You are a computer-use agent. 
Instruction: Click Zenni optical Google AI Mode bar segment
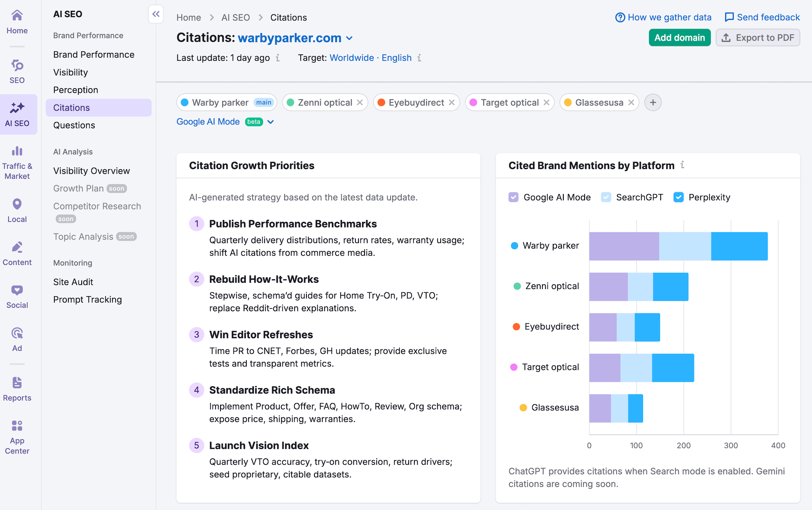click(609, 287)
